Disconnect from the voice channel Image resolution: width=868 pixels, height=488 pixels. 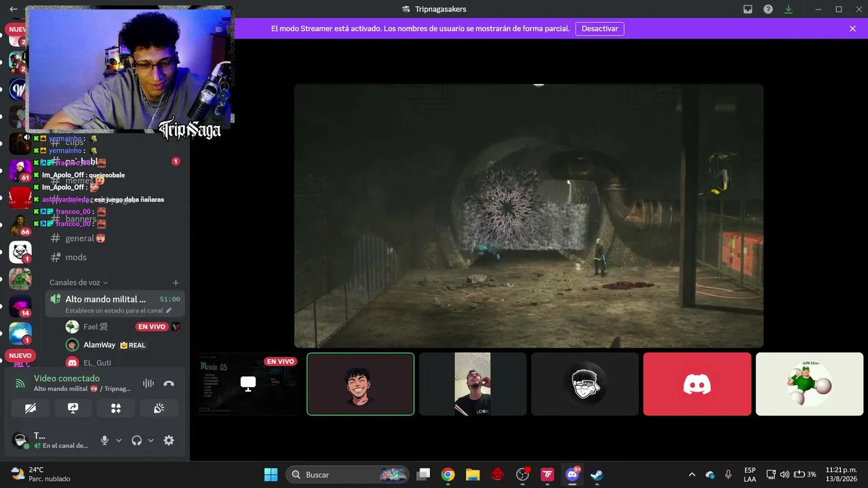click(169, 384)
